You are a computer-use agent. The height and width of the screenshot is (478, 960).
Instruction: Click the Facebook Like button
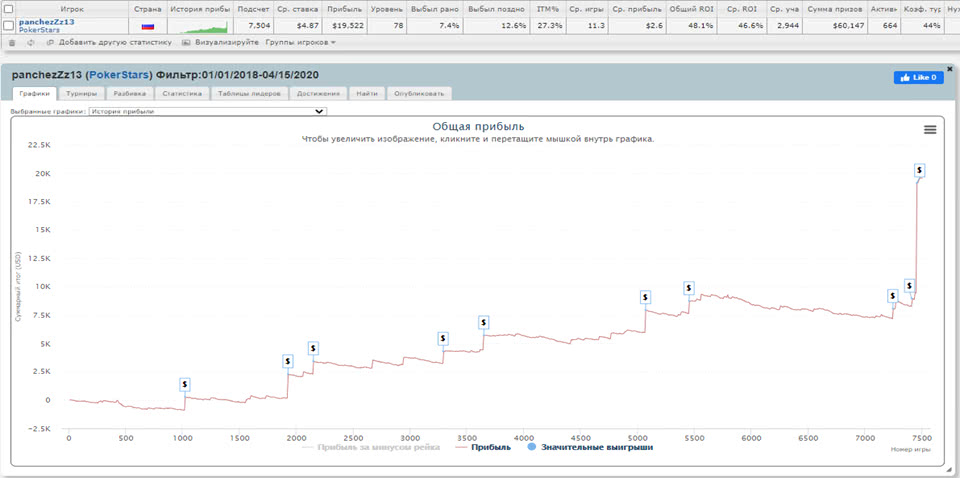(x=918, y=77)
